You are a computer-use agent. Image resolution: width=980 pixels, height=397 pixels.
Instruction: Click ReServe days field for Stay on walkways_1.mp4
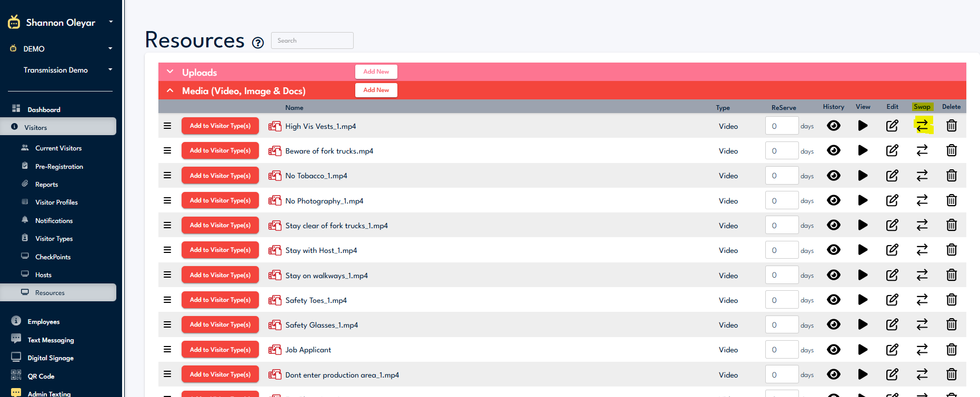click(x=782, y=275)
